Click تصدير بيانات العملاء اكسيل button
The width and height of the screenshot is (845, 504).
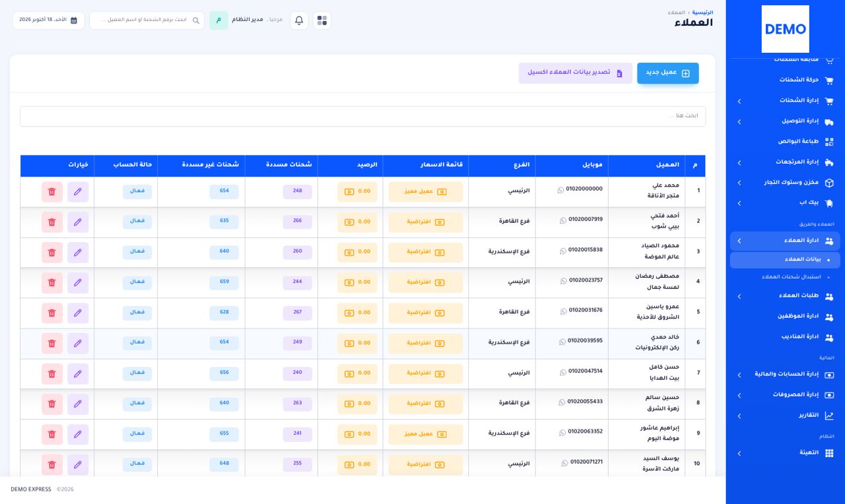(x=575, y=73)
